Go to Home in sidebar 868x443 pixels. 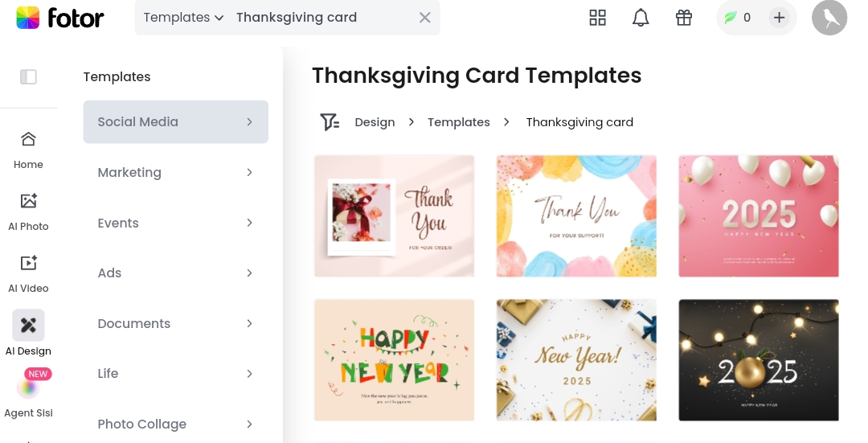(x=28, y=150)
